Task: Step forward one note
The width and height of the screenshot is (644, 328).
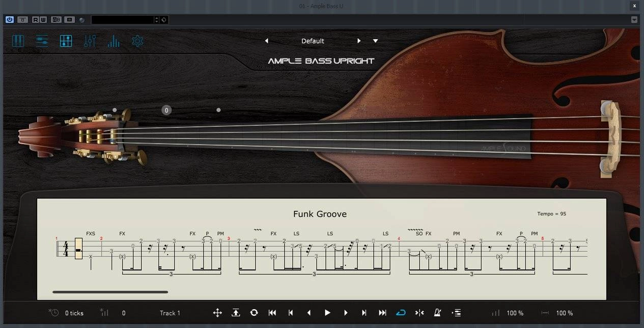Action: click(x=346, y=313)
